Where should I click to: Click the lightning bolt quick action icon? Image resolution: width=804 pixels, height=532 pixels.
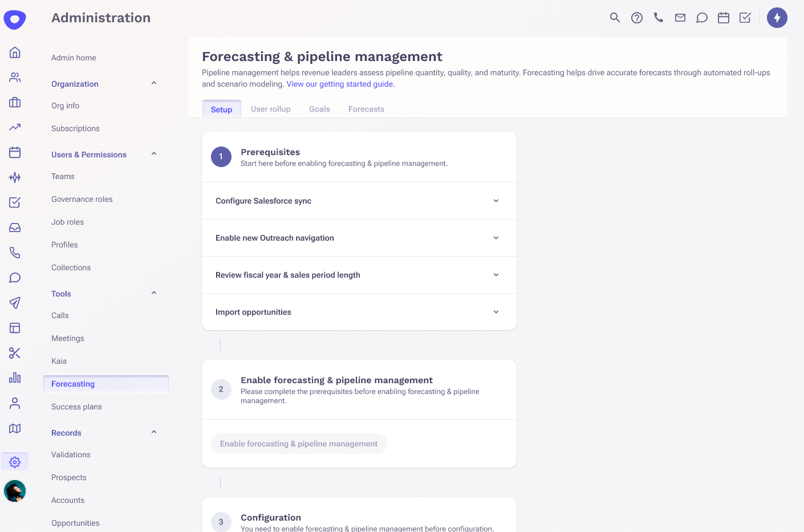pos(777,18)
